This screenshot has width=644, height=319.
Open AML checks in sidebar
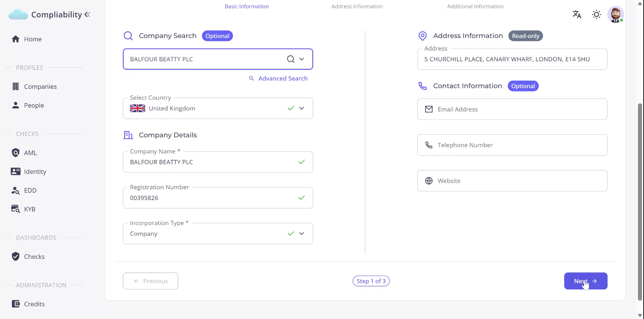pyautogui.click(x=30, y=153)
